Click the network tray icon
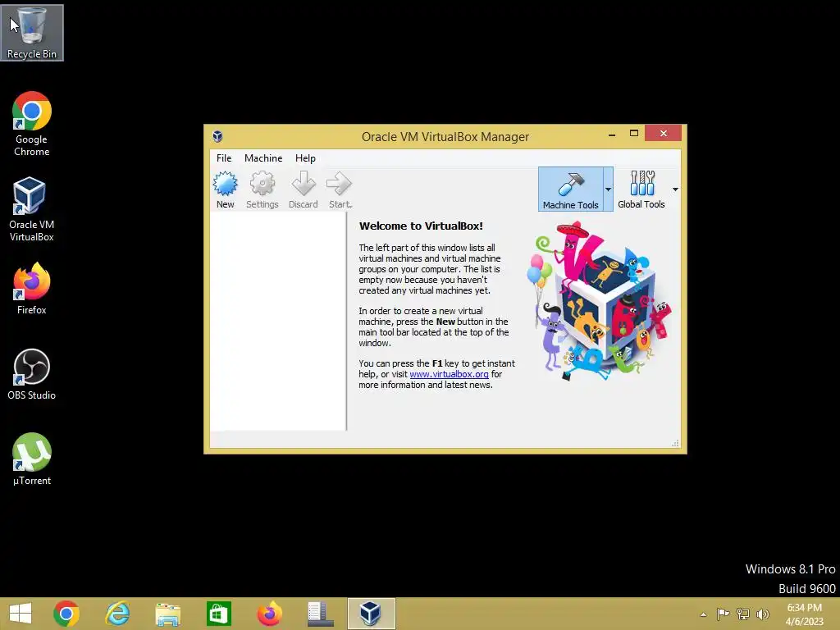Viewport: 840px width, 630px height. [743, 614]
